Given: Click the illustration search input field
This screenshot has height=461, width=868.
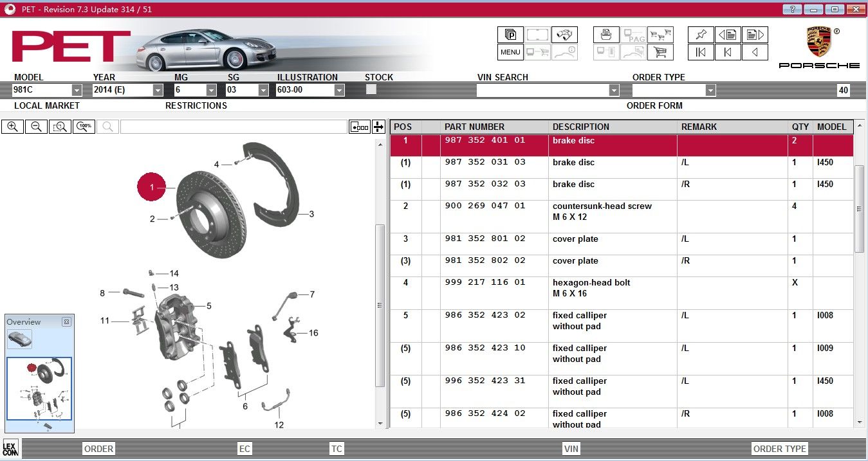Looking at the screenshot, I should [234, 127].
